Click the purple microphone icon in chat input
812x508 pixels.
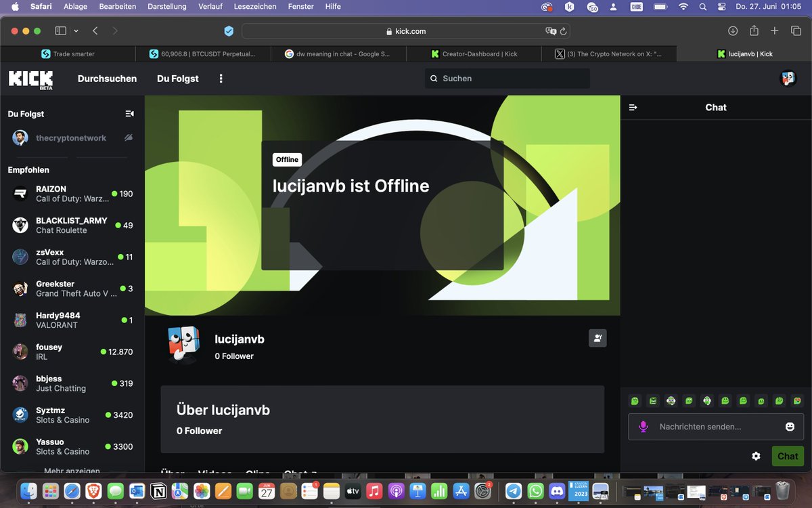644,427
